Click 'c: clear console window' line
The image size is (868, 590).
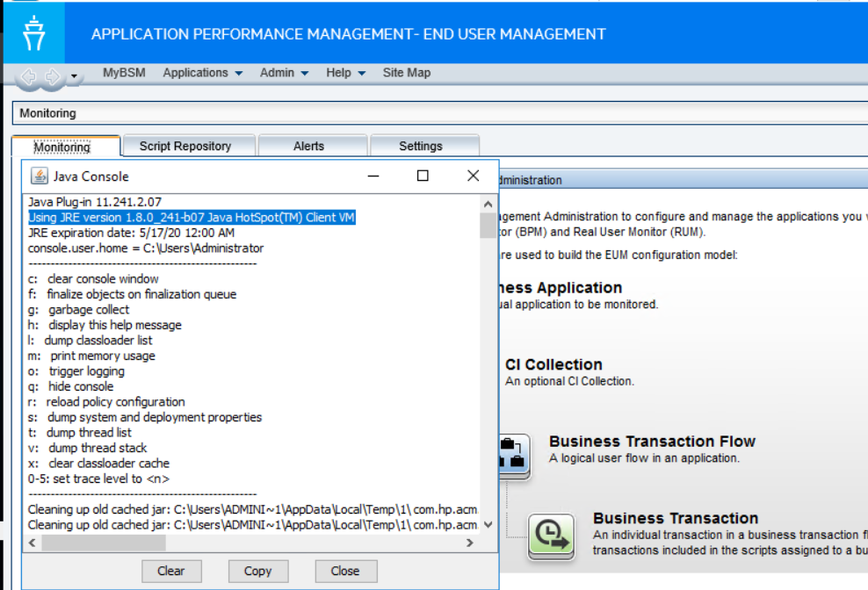[93, 279]
